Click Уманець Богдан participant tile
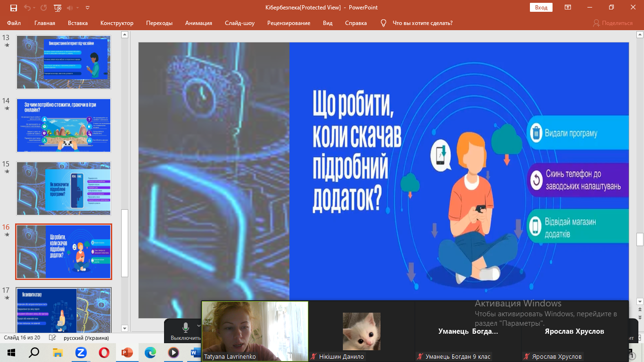This screenshot has width=644, height=362. pyautogui.click(x=468, y=331)
